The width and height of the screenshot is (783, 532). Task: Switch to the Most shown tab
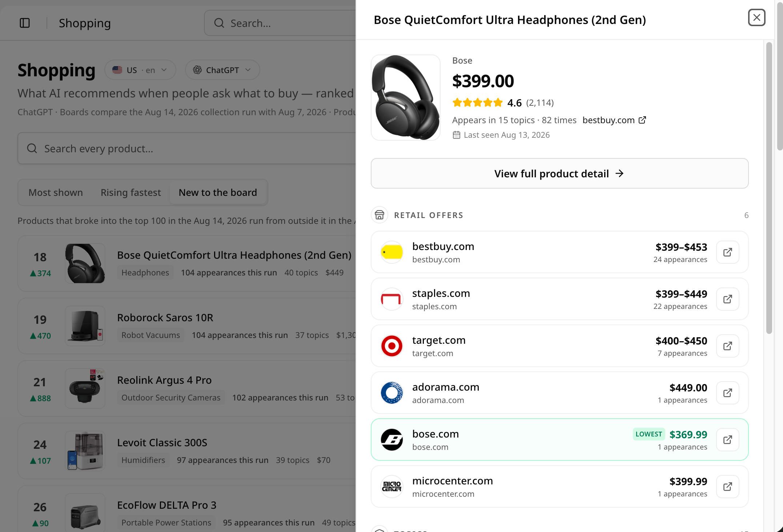56,193
